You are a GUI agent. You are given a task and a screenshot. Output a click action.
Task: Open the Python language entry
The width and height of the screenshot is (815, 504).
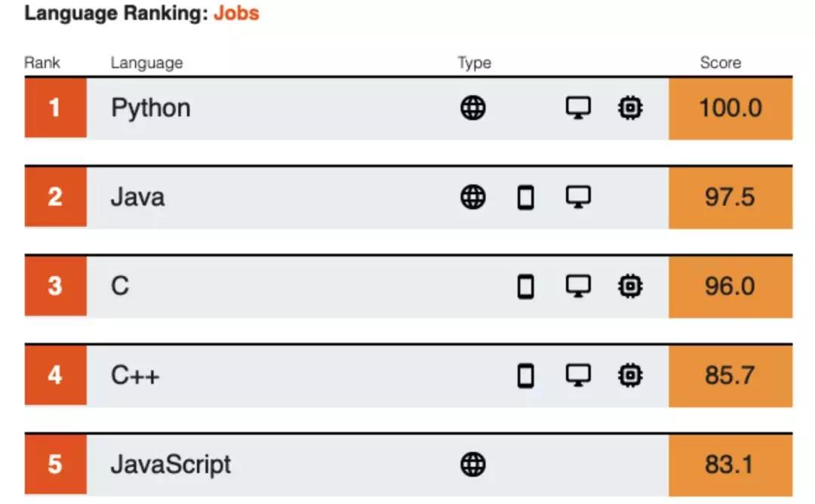pyautogui.click(x=151, y=109)
